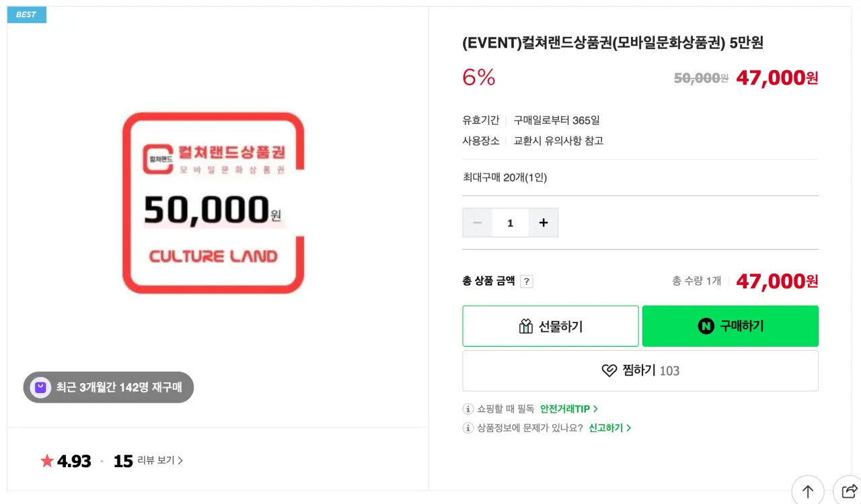Image resolution: width=861 pixels, height=504 pixels.
Task: Decrease quantity with the minus button
Action: point(478,222)
